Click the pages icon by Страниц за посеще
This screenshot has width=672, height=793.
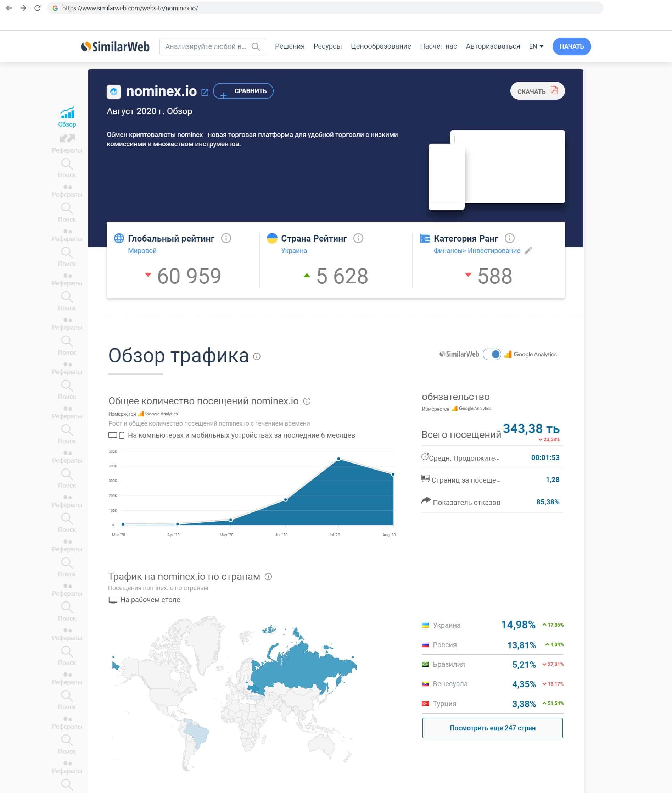[x=426, y=478]
